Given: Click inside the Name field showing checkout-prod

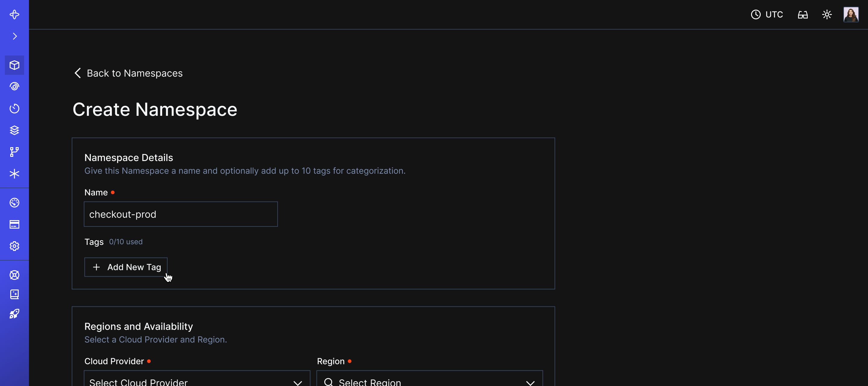Looking at the screenshot, I should [x=181, y=214].
